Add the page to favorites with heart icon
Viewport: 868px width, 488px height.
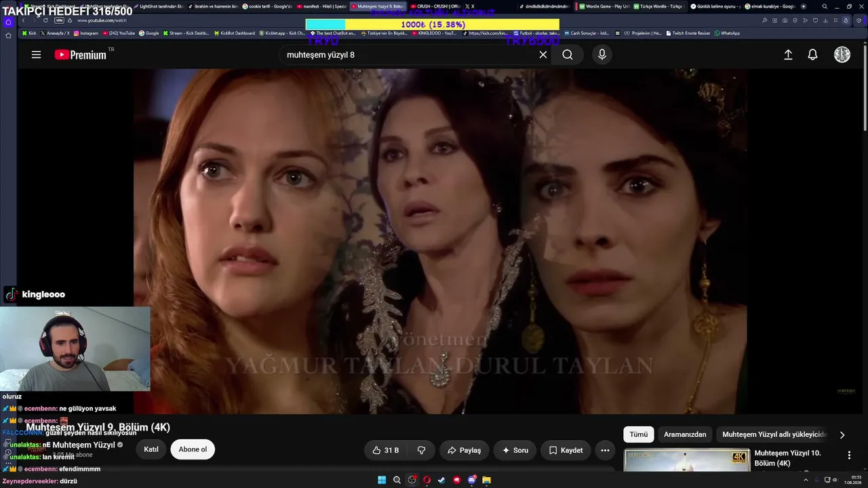click(815, 20)
